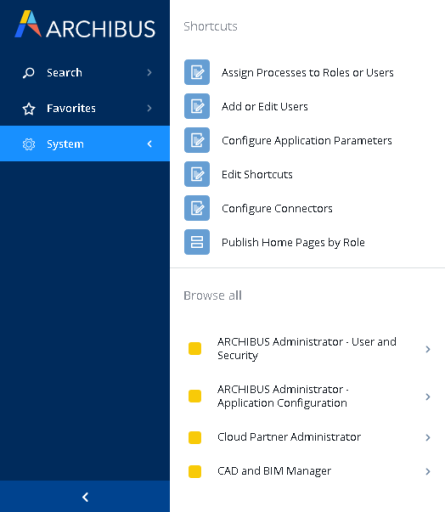Expand the Favorites submenu arrow
Viewport: 445px width, 513px height.
pyautogui.click(x=149, y=108)
